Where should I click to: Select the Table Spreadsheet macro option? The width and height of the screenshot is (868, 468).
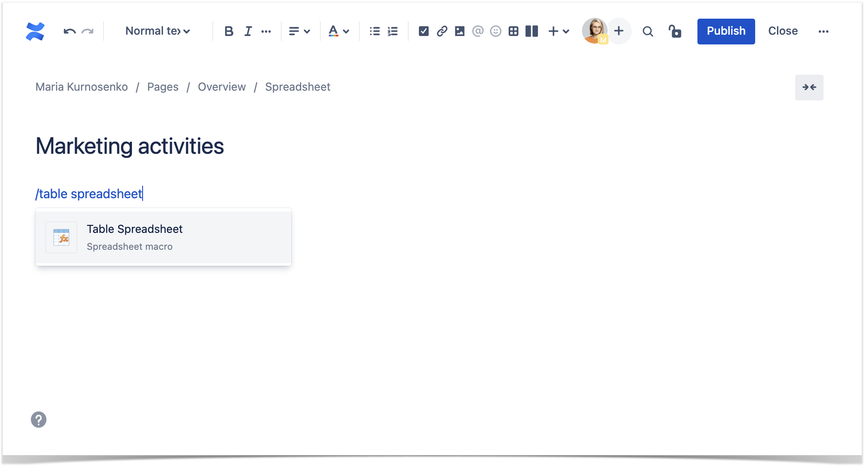[x=163, y=237]
